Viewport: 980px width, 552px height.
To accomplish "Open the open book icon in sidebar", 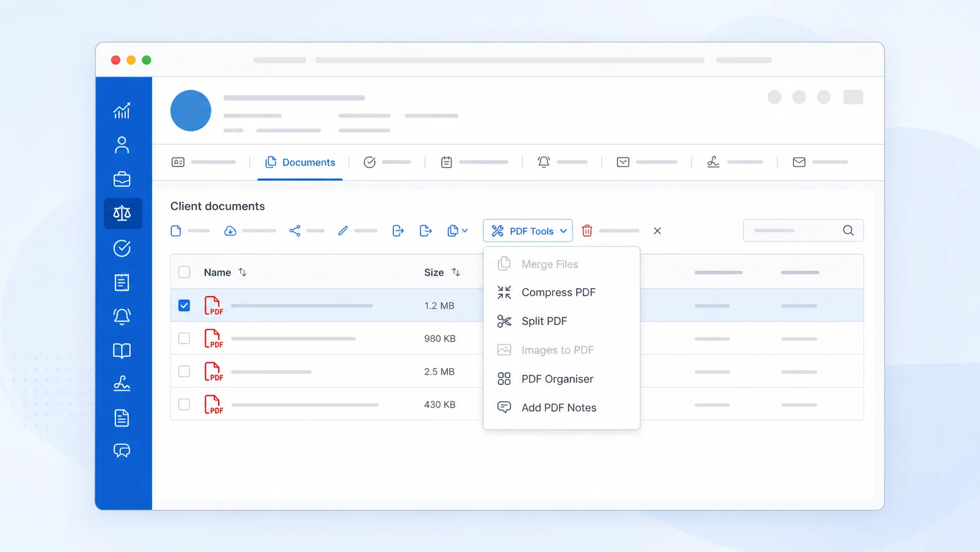I will click(x=122, y=351).
